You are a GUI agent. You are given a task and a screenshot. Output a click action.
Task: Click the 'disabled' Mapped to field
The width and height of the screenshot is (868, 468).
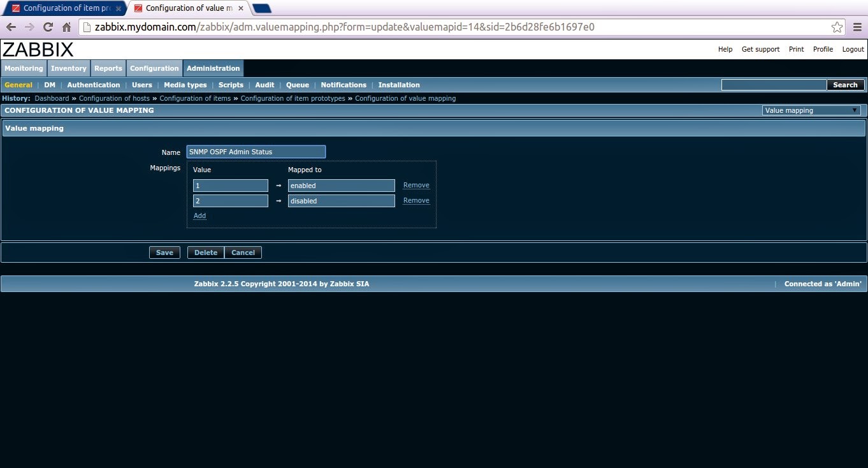tap(342, 201)
